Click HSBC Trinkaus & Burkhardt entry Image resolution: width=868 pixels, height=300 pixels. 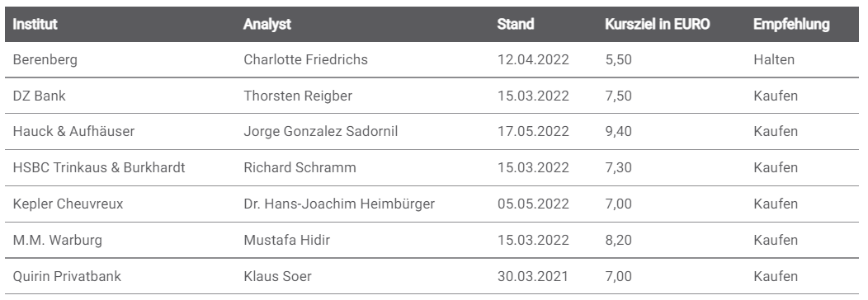pyautogui.click(x=99, y=167)
